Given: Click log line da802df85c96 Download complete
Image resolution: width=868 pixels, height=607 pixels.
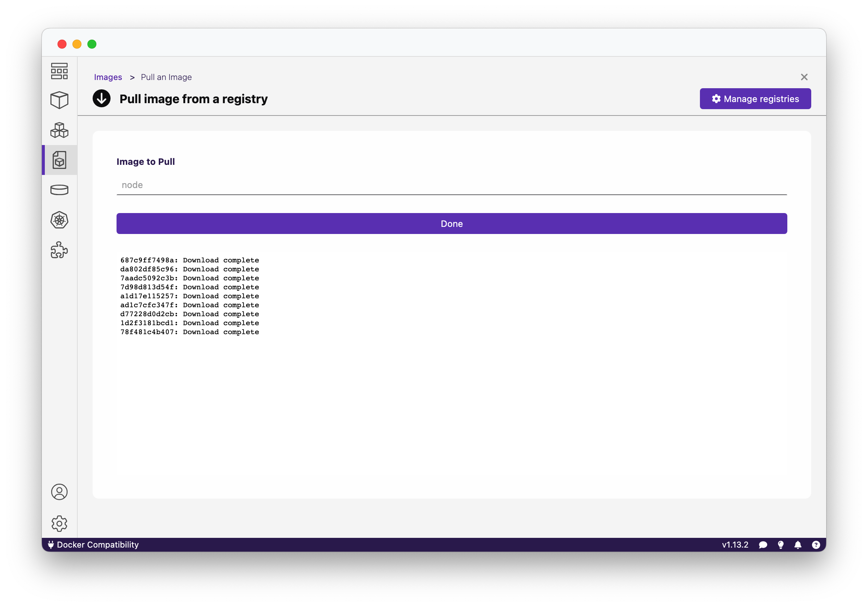Looking at the screenshot, I should click(x=190, y=269).
